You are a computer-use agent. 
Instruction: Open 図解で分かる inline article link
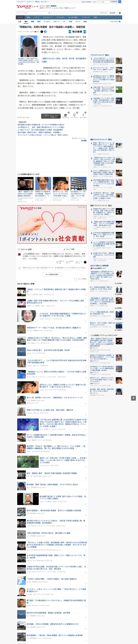point(64,60)
